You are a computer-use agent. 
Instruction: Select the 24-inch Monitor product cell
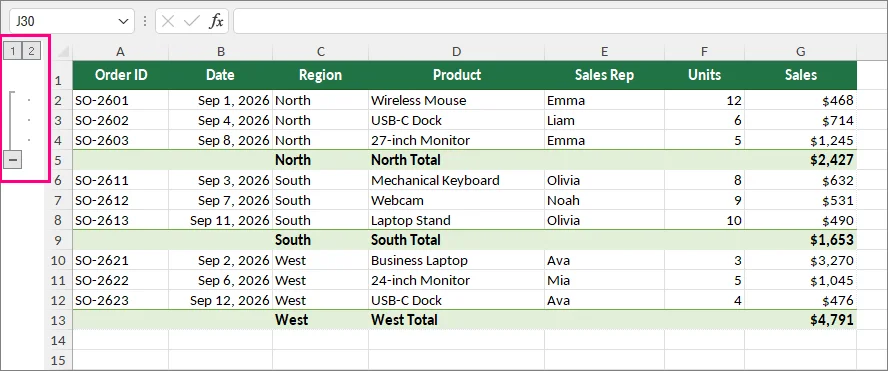[x=456, y=280]
